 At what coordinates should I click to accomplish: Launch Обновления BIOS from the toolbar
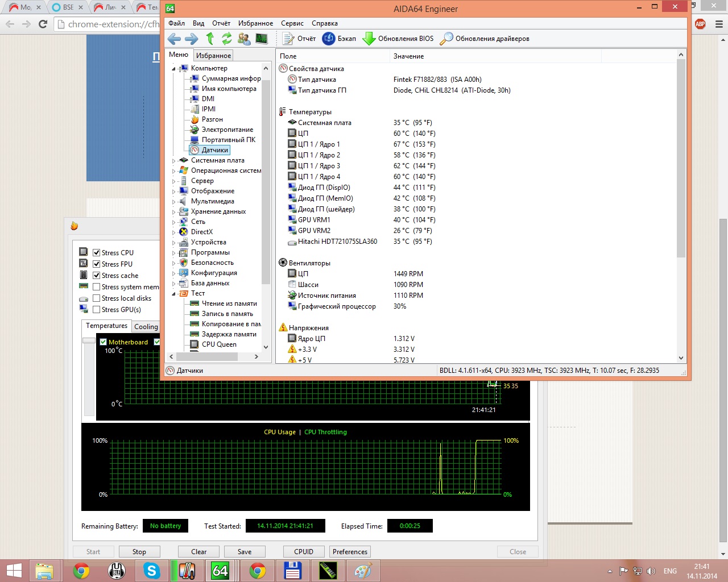[398, 39]
